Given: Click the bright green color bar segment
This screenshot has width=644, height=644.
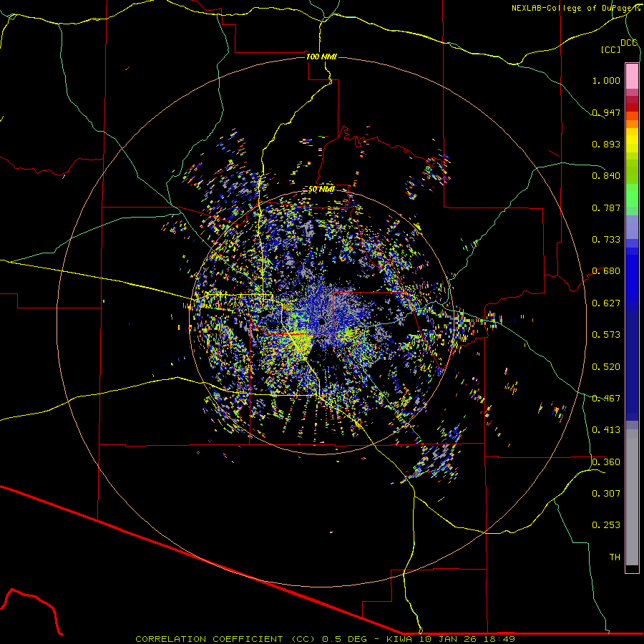Looking at the screenshot, I should pyautogui.click(x=632, y=195).
